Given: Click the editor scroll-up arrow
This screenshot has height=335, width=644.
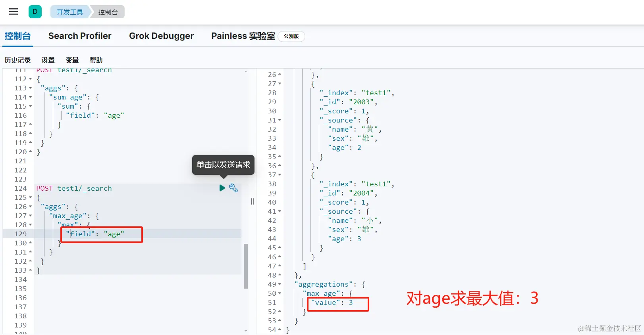Looking at the screenshot, I should tap(246, 72).
